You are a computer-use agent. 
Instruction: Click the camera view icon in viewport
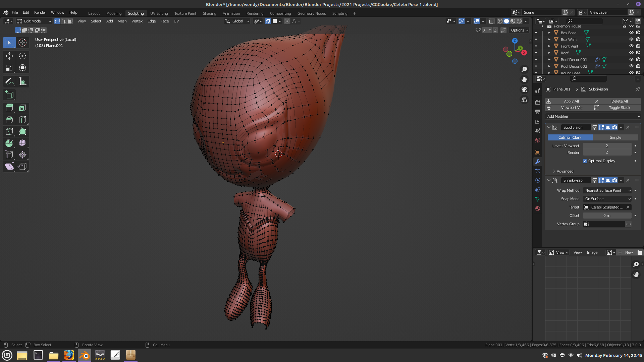pyautogui.click(x=524, y=89)
